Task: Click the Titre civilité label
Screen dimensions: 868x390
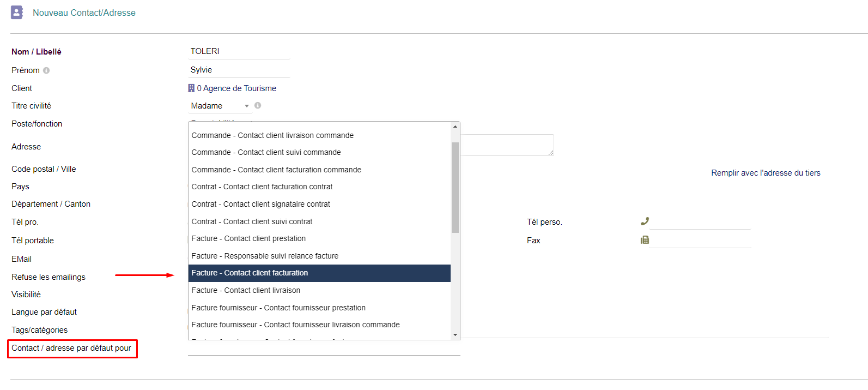Action: pos(32,106)
